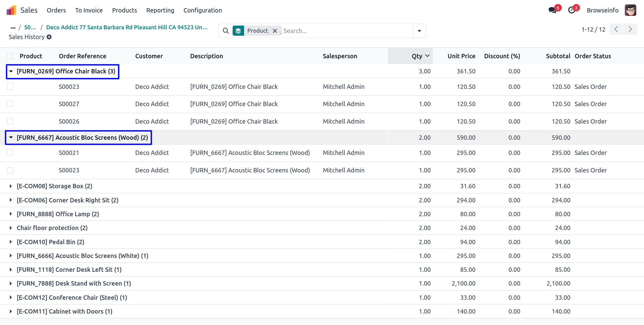Open the Configuration menu

(x=202, y=10)
